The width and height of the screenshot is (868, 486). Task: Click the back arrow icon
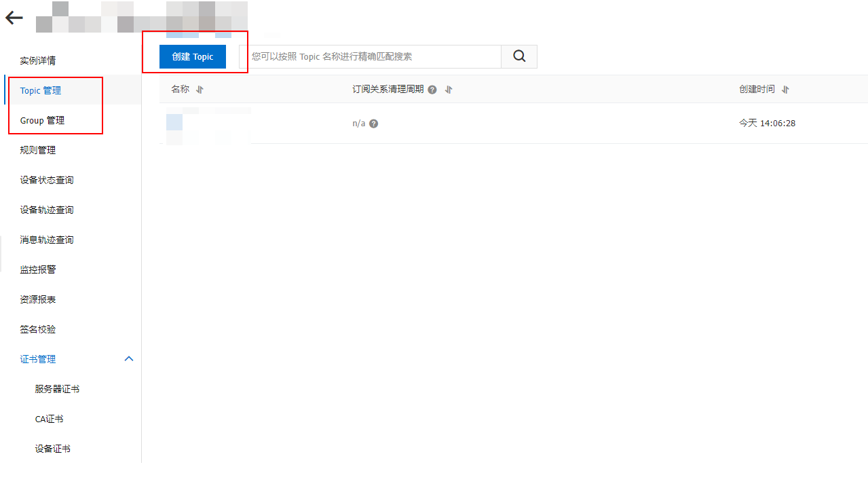point(14,18)
